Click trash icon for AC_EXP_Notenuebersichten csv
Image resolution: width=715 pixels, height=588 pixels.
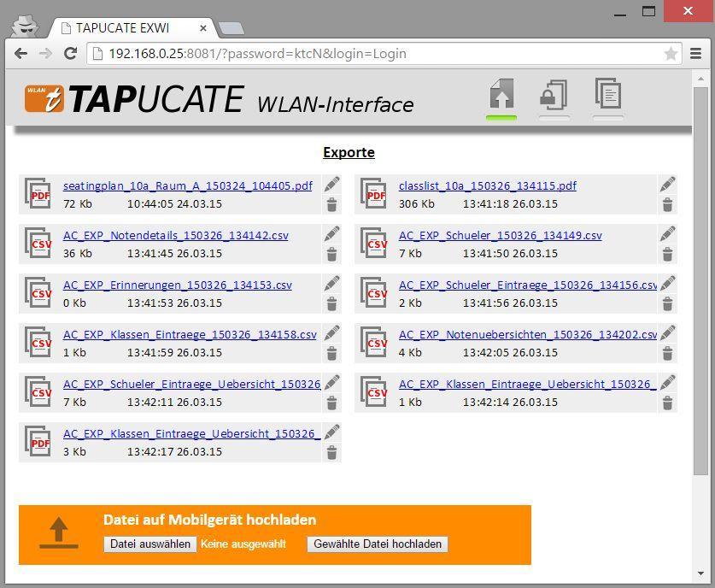point(667,354)
